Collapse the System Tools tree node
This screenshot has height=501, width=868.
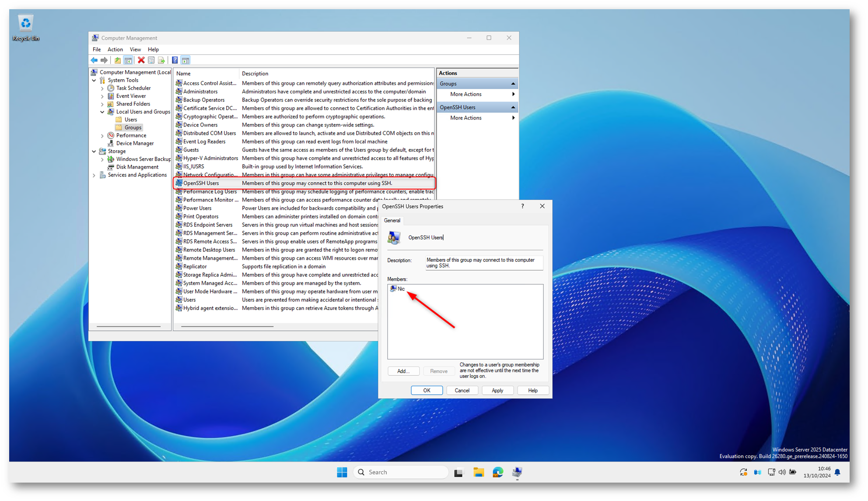coord(94,80)
